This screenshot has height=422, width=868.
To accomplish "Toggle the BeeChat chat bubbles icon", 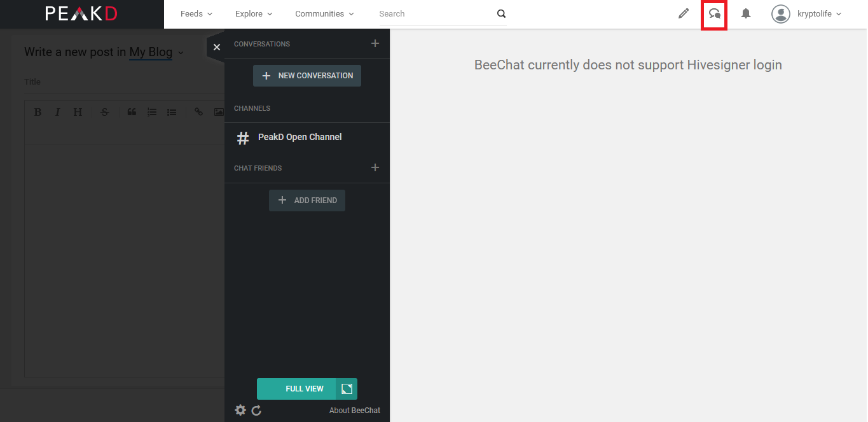I will (715, 13).
